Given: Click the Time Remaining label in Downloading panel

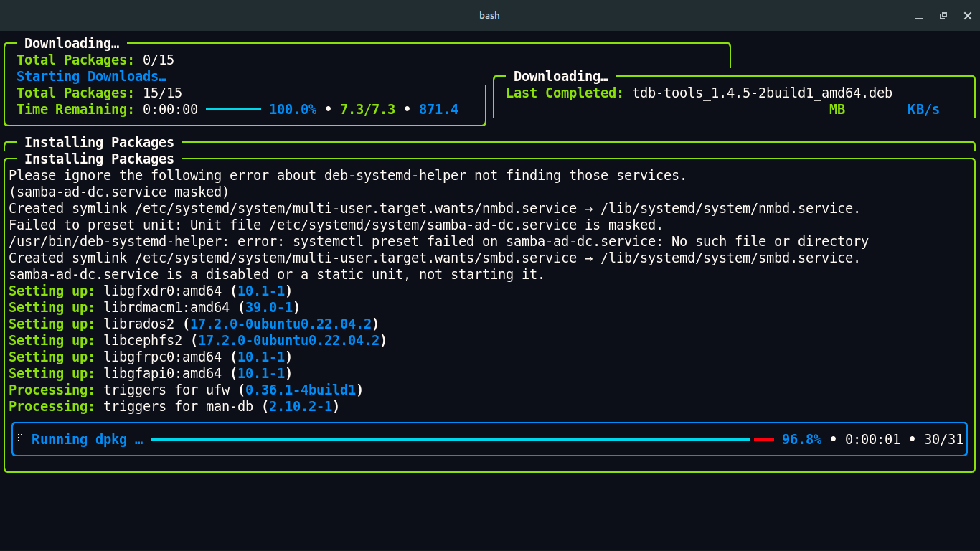Looking at the screenshot, I should point(75,110).
